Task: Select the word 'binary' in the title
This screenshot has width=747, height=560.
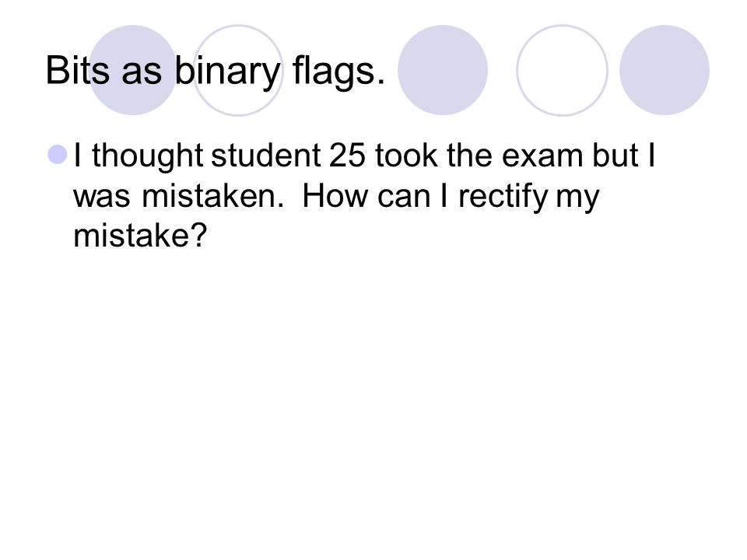Action: (227, 72)
